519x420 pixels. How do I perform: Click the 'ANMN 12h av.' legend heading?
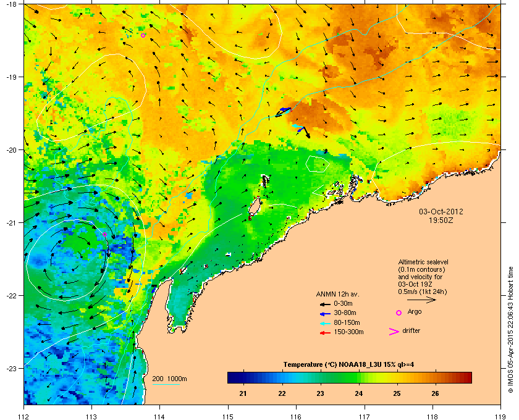(x=337, y=294)
